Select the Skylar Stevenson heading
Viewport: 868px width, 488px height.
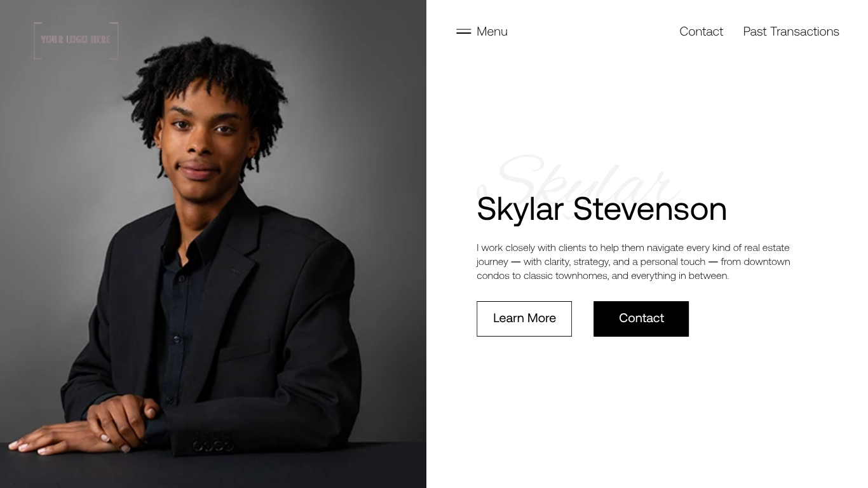[602, 208]
